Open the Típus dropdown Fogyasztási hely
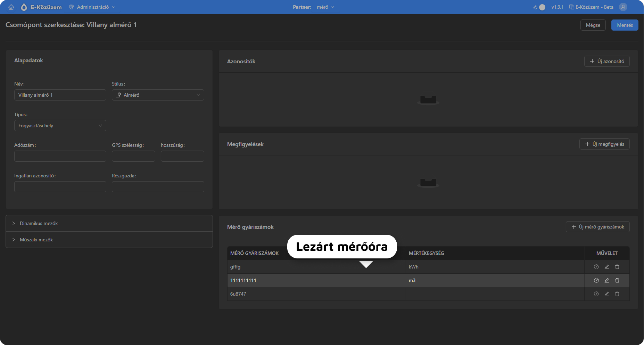Viewport: 644px width, 345px height. click(60, 126)
